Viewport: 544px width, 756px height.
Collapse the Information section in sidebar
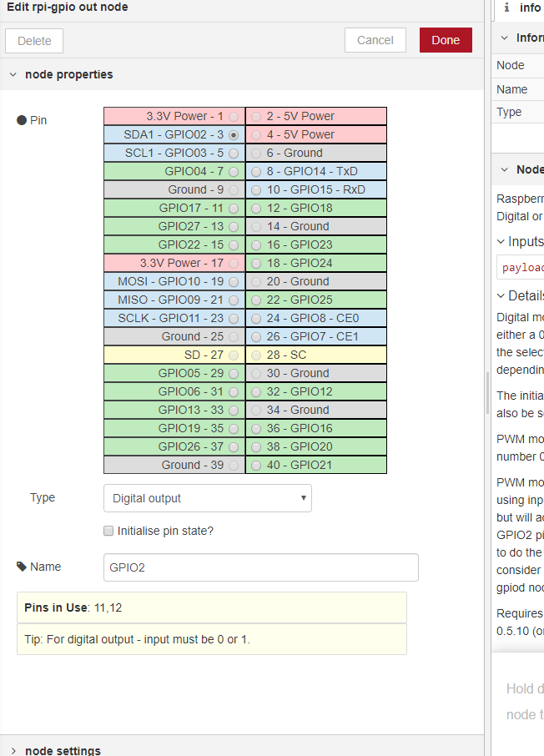coord(505,38)
